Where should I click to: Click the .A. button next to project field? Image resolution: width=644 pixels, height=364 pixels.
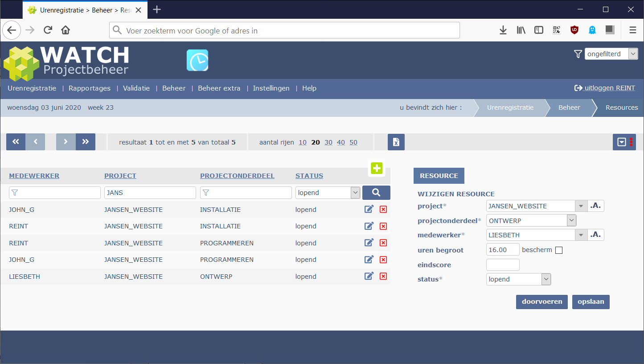pyautogui.click(x=596, y=206)
